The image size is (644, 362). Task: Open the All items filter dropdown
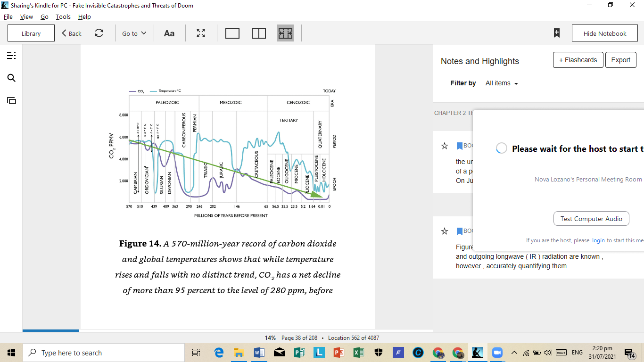(502, 83)
